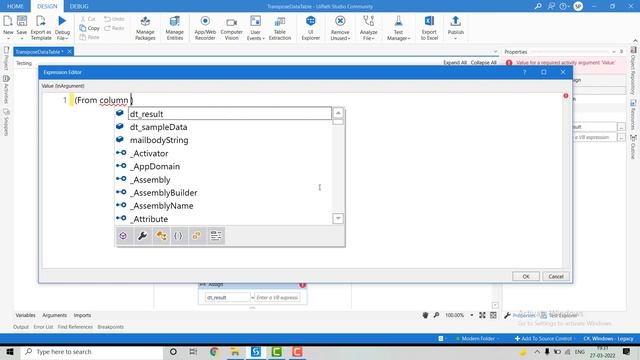Image resolution: width=640 pixels, height=360 pixels.
Task: Confirm expression with OK button
Action: coord(526,276)
